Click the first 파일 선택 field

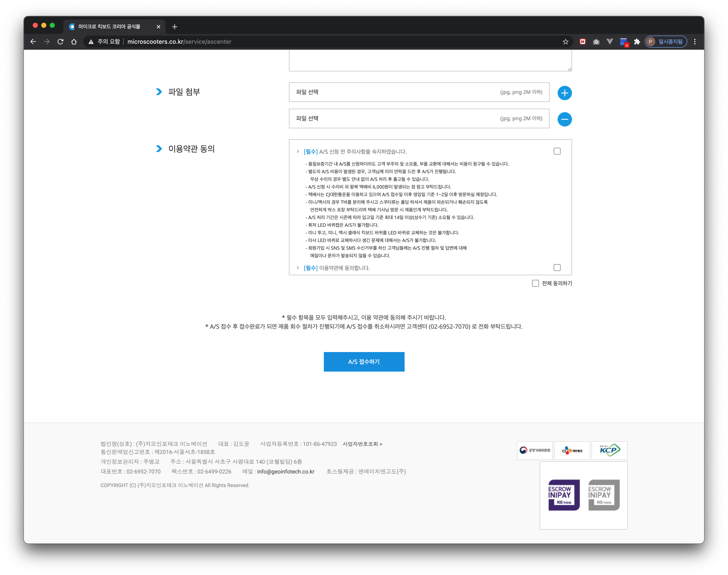[419, 92]
